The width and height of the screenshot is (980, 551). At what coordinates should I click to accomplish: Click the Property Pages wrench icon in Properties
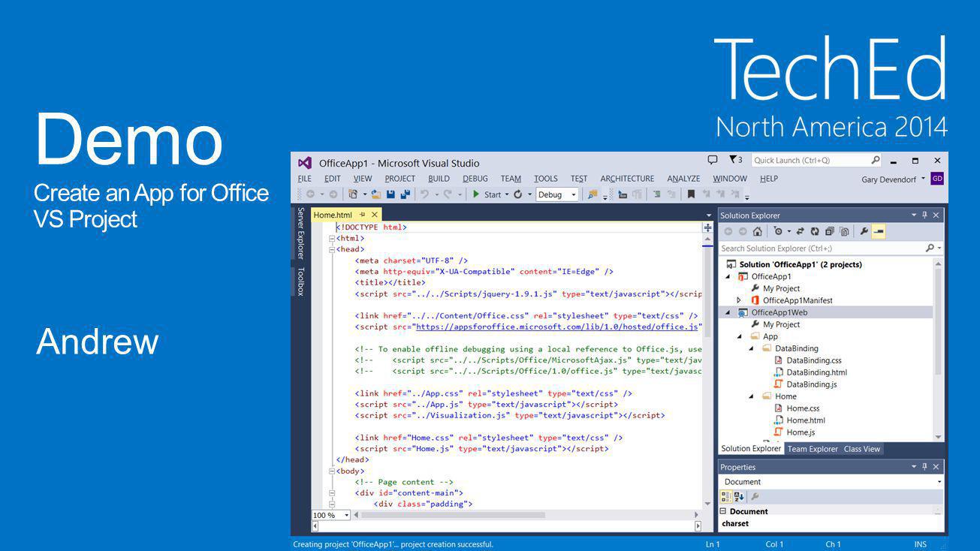point(755,497)
